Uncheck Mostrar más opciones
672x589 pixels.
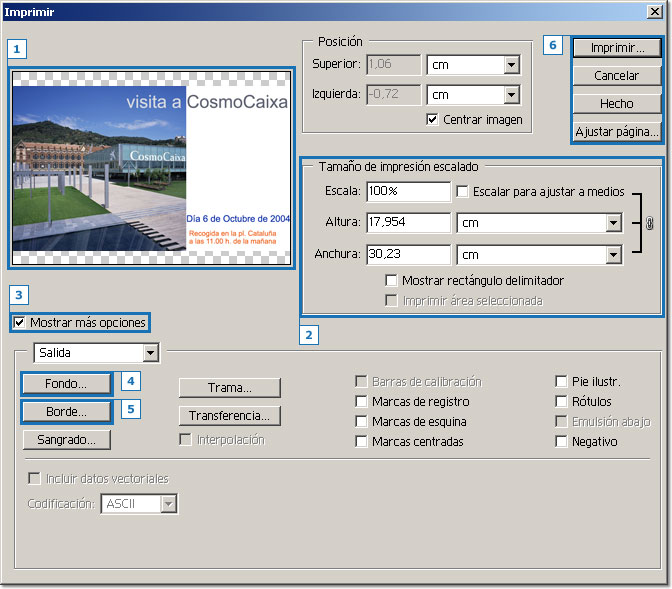(x=20, y=323)
